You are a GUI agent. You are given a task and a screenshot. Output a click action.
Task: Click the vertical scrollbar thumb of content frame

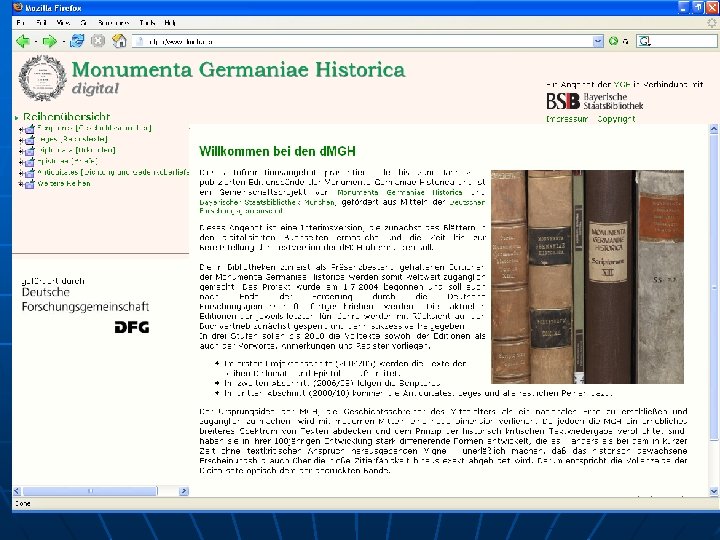[714, 287]
